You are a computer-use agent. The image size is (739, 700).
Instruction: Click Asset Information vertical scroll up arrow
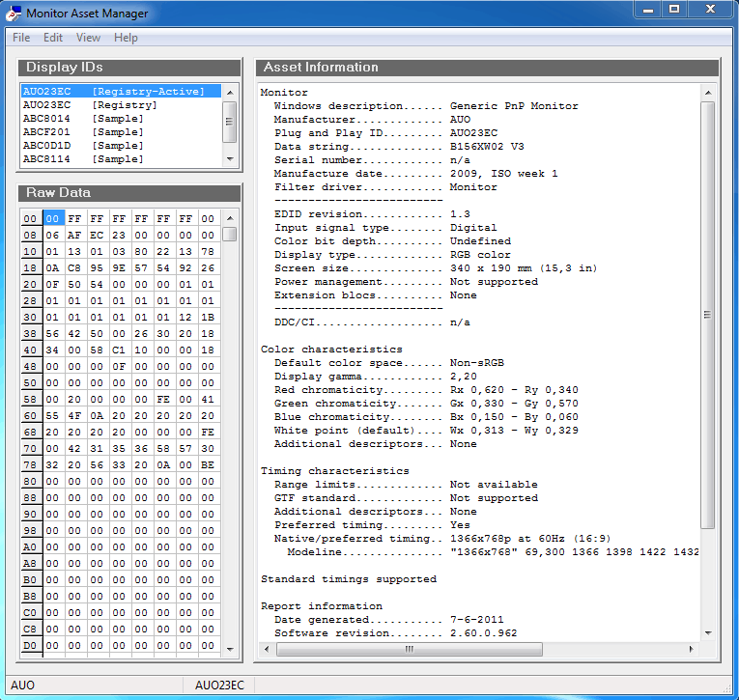click(707, 93)
